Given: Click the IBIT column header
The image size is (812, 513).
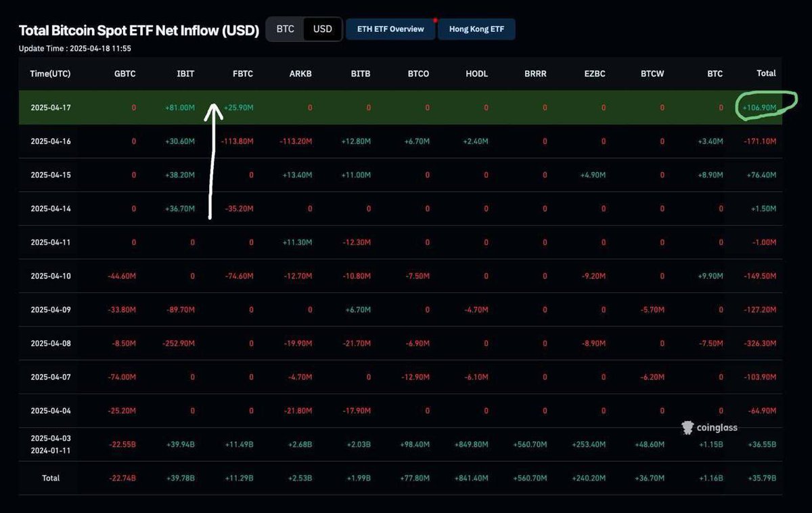Looking at the screenshot, I should click(185, 74).
